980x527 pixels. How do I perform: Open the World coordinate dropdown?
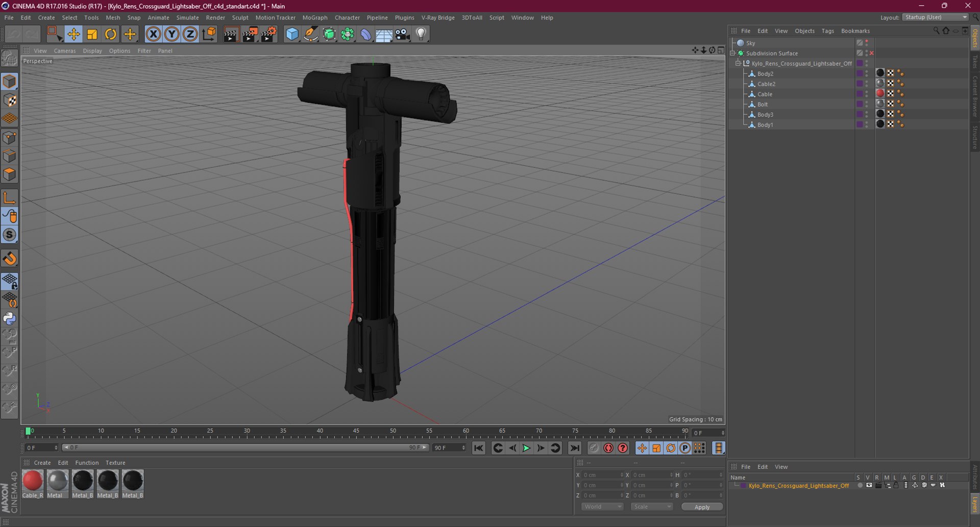click(x=602, y=507)
